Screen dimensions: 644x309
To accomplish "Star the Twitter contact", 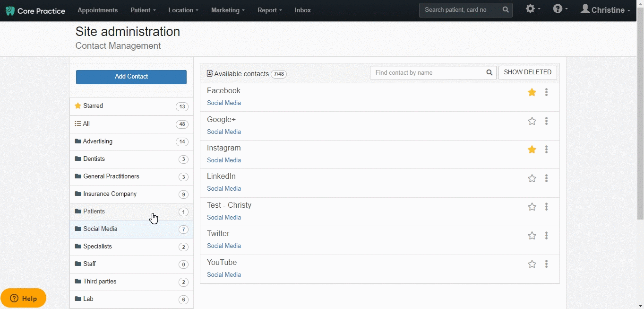I will tap(532, 236).
